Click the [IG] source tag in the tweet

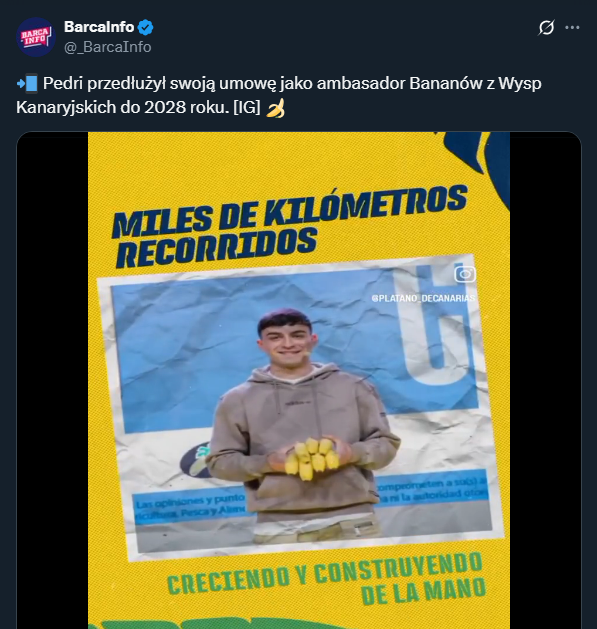247,108
